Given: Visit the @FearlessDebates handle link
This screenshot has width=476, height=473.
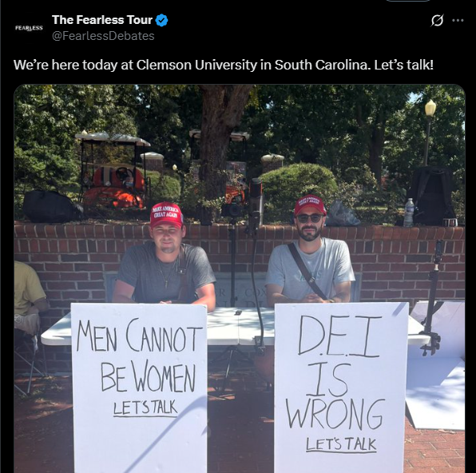Looking at the screenshot, I should tap(103, 36).
